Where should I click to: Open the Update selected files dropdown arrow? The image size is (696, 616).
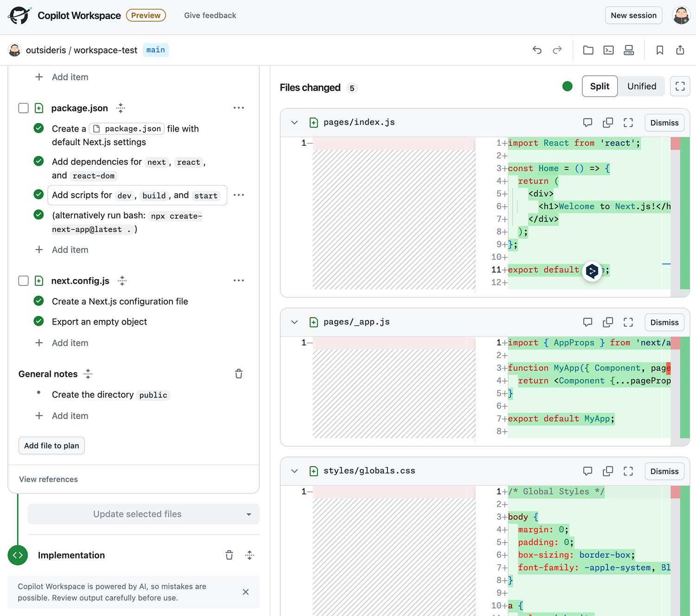click(249, 514)
